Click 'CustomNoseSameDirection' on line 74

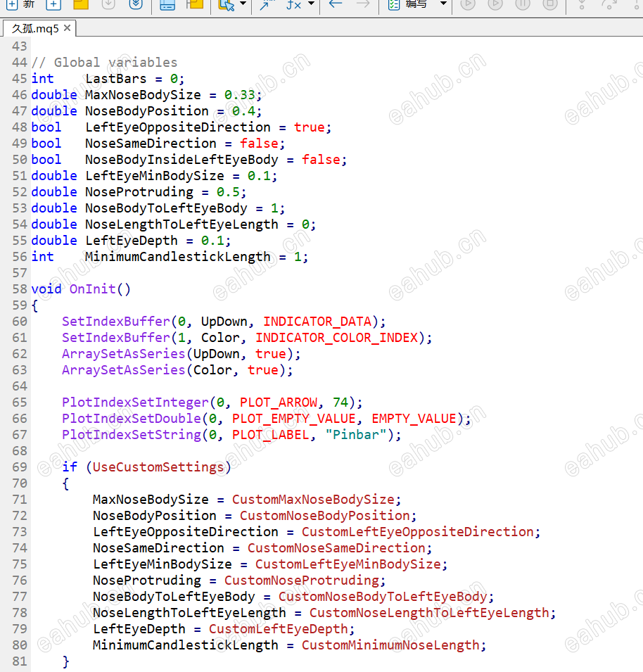pyautogui.click(x=336, y=547)
